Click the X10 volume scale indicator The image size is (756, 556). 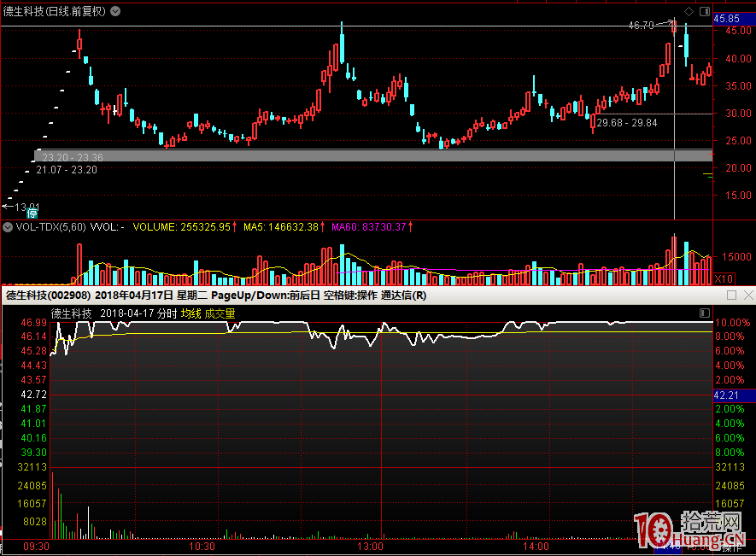[x=724, y=278]
